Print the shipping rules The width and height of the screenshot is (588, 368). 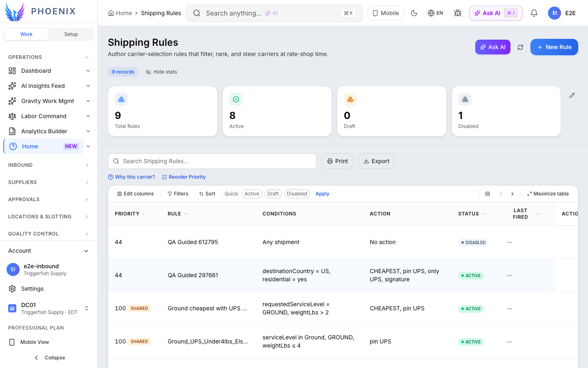pos(337,161)
